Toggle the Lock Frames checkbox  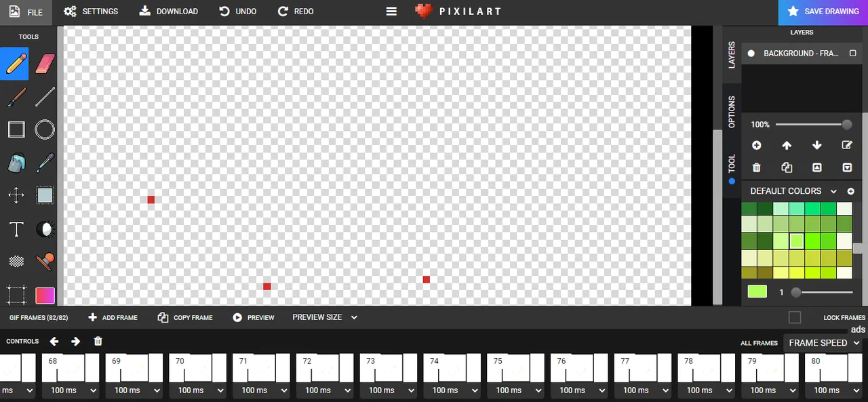coord(795,317)
